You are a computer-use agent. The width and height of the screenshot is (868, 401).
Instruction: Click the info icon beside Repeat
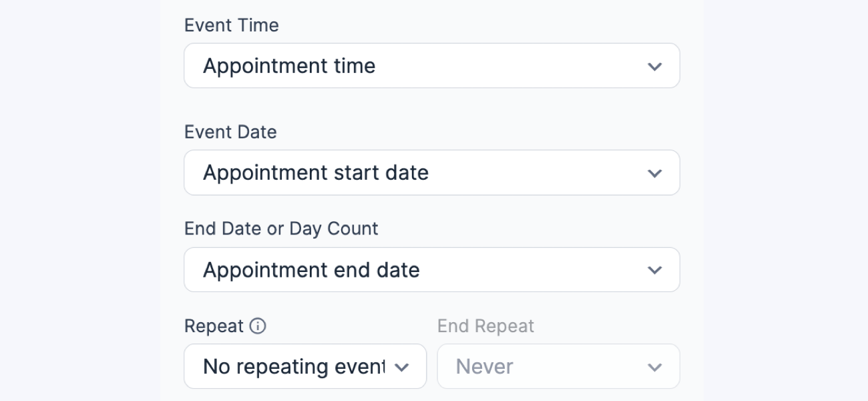click(x=257, y=326)
